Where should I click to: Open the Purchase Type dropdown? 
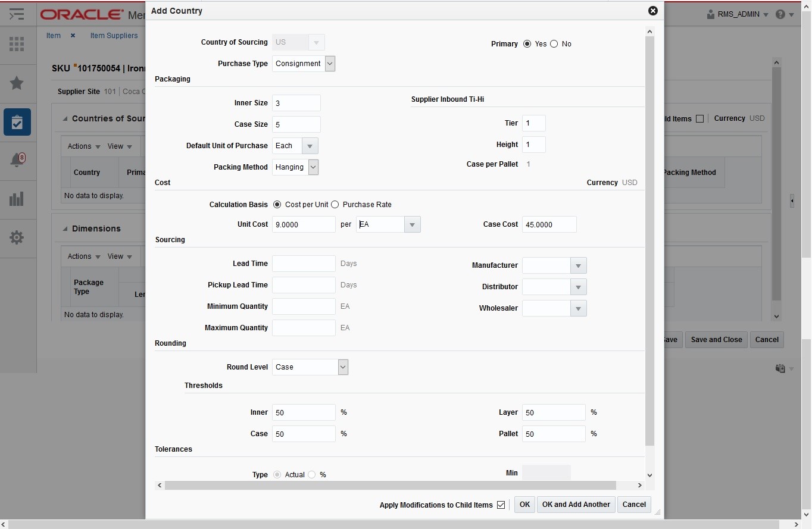point(330,64)
